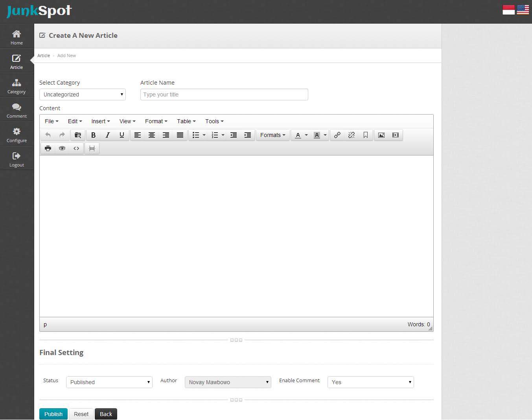Open Configure settings in sidebar

[x=17, y=135]
